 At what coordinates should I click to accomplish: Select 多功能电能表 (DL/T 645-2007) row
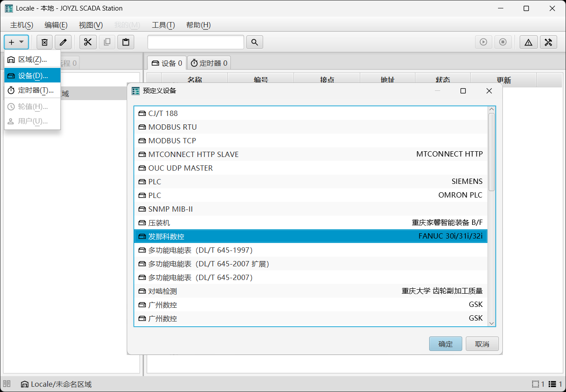(x=310, y=277)
